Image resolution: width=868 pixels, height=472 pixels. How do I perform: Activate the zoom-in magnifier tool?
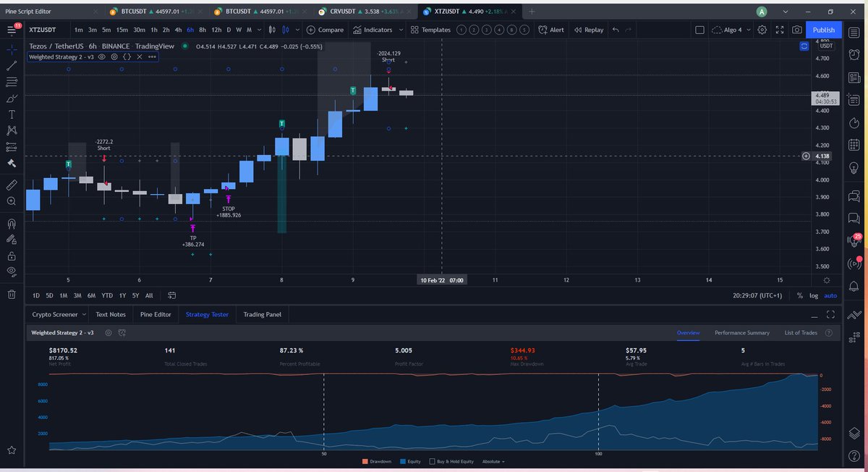[12, 201]
